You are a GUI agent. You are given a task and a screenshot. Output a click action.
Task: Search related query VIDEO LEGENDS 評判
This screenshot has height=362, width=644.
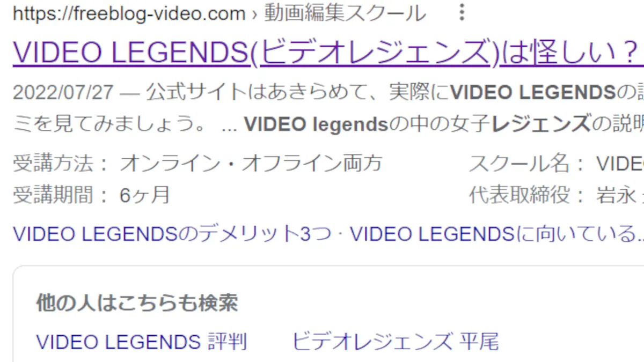coord(142,341)
